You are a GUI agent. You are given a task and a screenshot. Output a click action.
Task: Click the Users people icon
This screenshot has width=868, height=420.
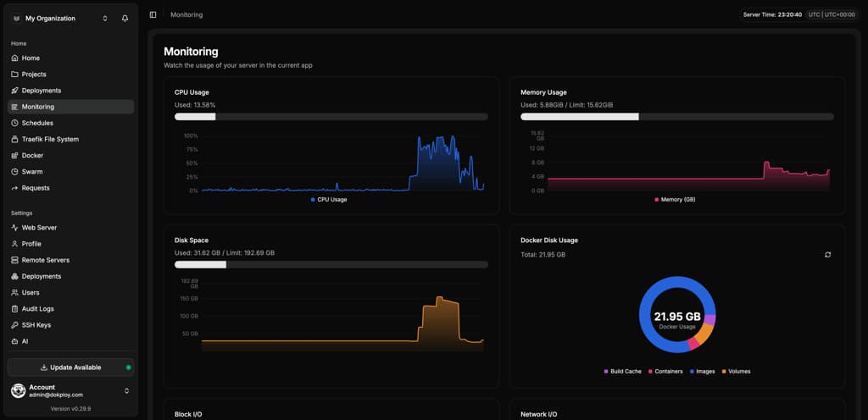[x=14, y=293]
